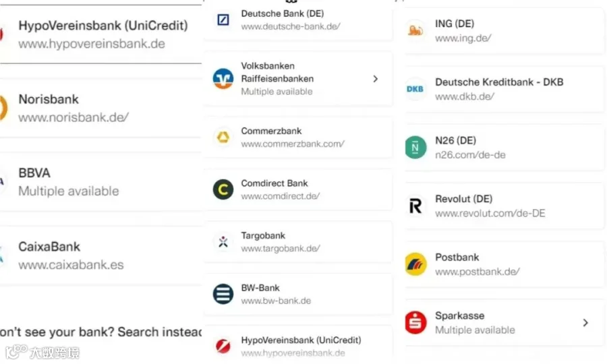Tap the Targobank logo icon
Viewport: 607px width, 364px height.
tap(223, 241)
